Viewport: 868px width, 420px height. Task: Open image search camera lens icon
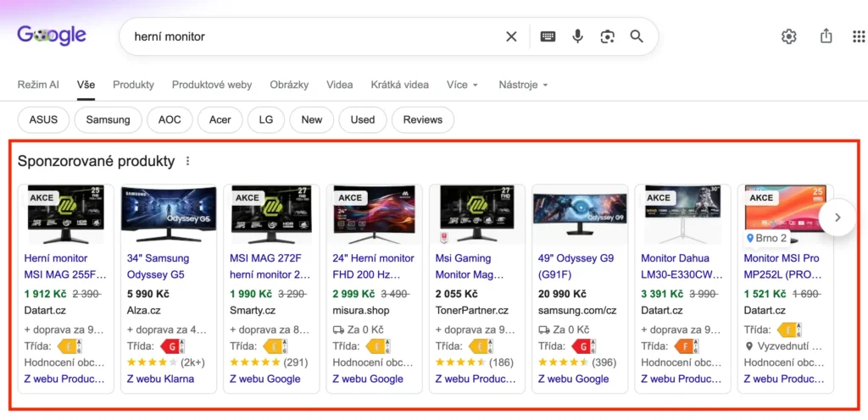click(x=607, y=36)
